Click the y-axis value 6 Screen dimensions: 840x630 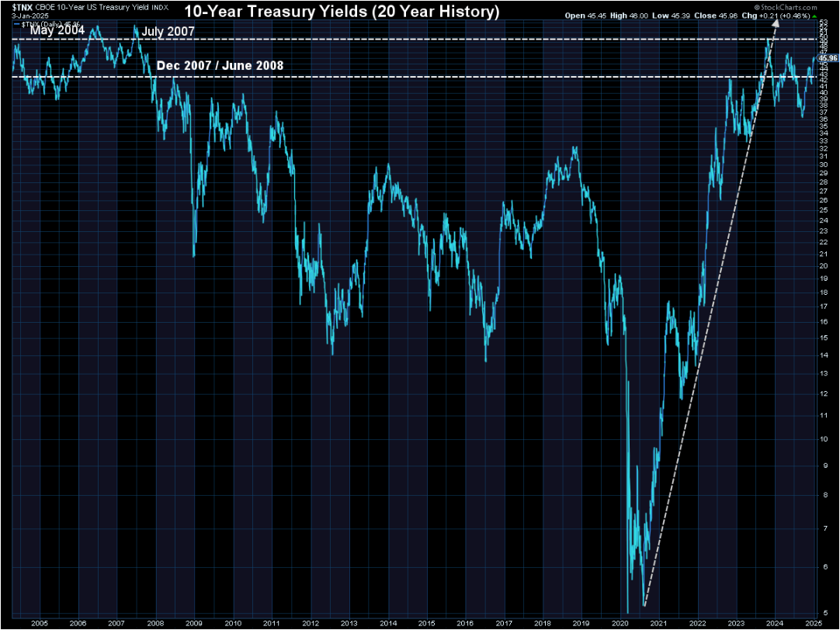pyautogui.click(x=825, y=567)
